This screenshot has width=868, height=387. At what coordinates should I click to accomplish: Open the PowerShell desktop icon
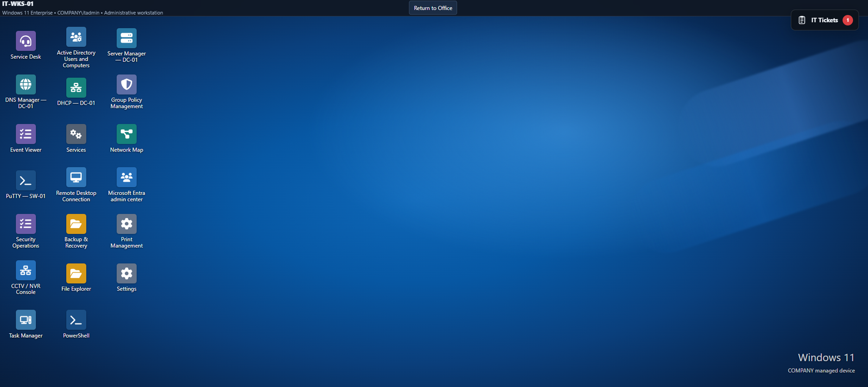pos(76,320)
